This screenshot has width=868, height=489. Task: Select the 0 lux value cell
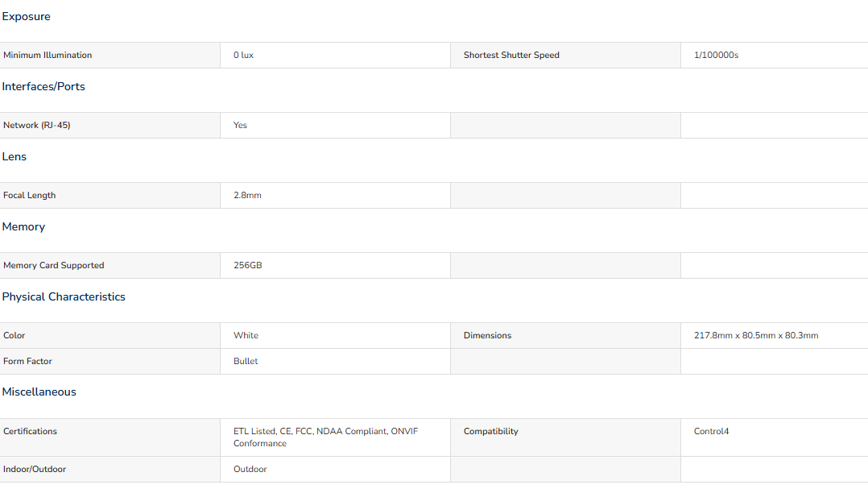tap(243, 56)
